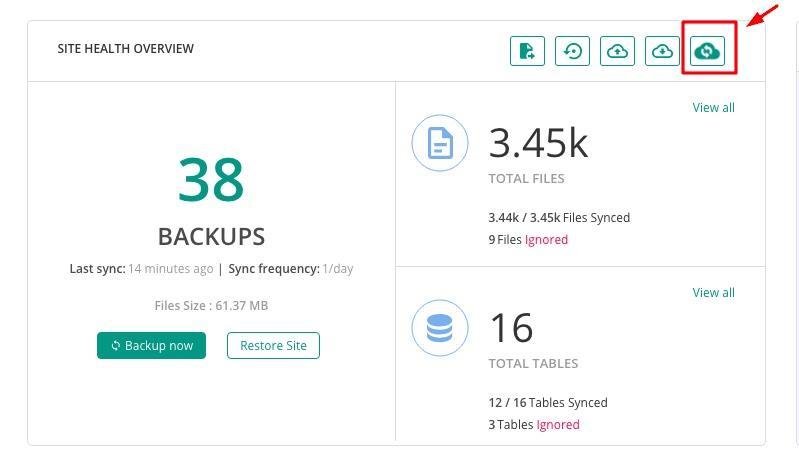The width and height of the screenshot is (799, 465).
Task: Click the Last sync time text
Action: (x=141, y=269)
